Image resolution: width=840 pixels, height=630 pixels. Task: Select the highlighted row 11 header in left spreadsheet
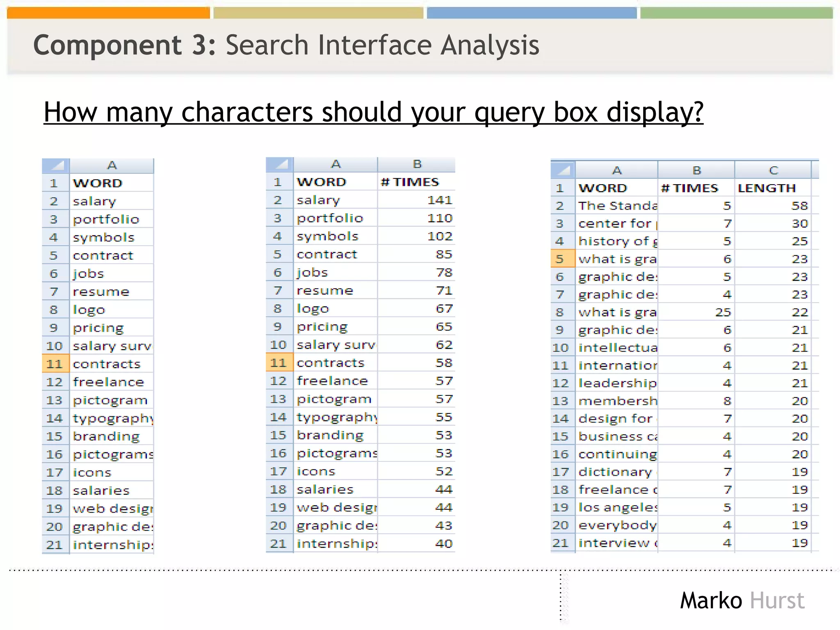click(x=56, y=364)
